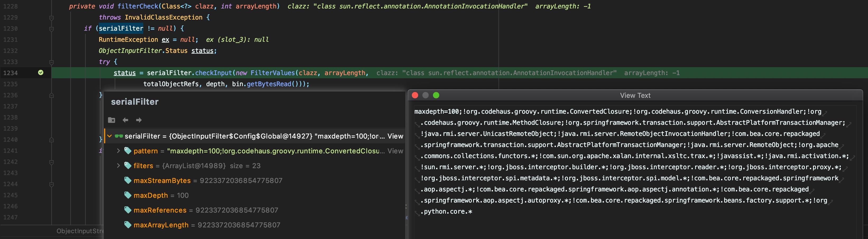The image size is (868, 239).
Task: Click the filterCheck method name on line 1228
Action: [x=137, y=6]
